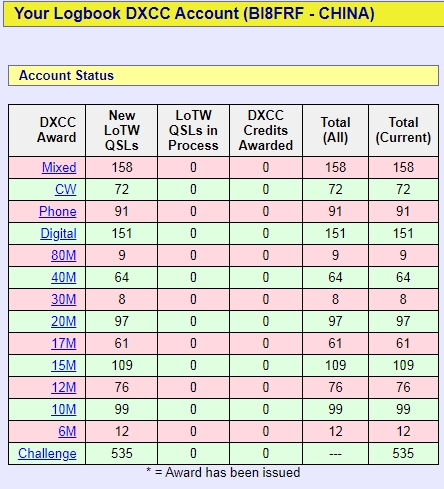This screenshot has height=489, width=444.
Task: Select 15M row Total (Current) value 109
Action: pos(403,365)
